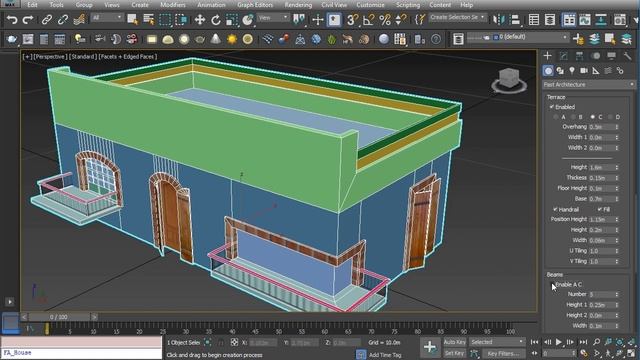This screenshot has width=640, height=360.
Task: Toggle Terrace Enabled checkbox
Action: tap(552, 107)
